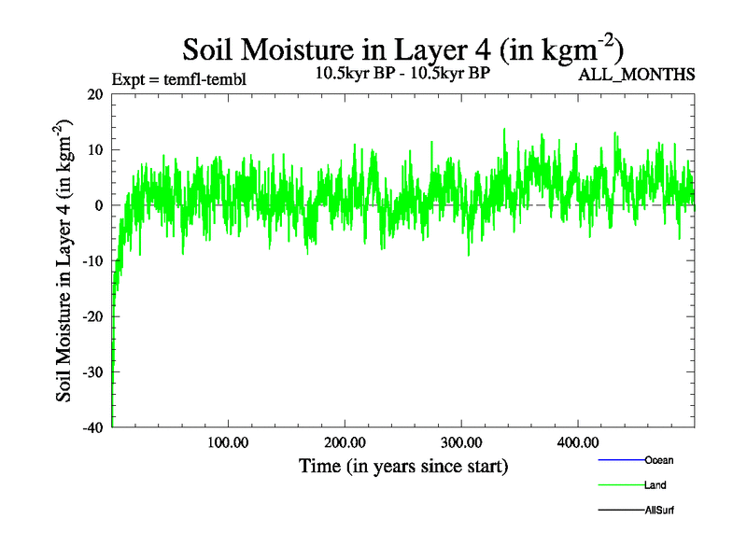Click the black AllSurf legend line

coord(620,511)
